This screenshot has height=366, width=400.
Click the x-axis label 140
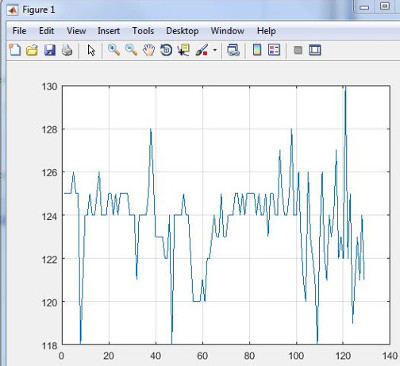390,356
